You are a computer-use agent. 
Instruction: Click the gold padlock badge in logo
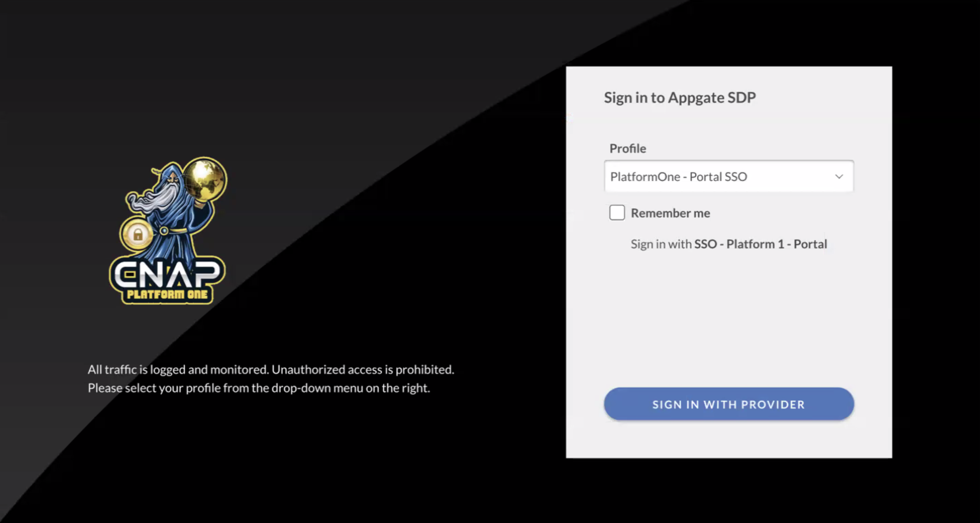point(138,234)
